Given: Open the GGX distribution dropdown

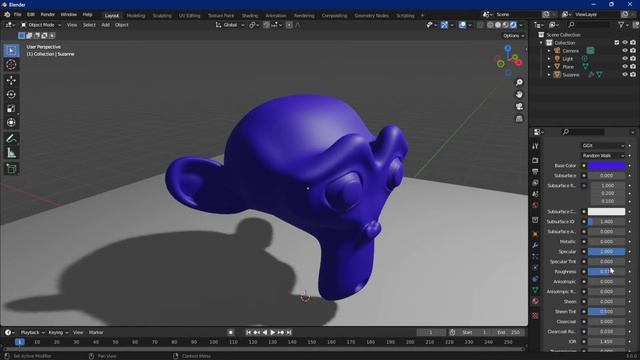Looking at the screenshot, I should [x=603, y=146].
